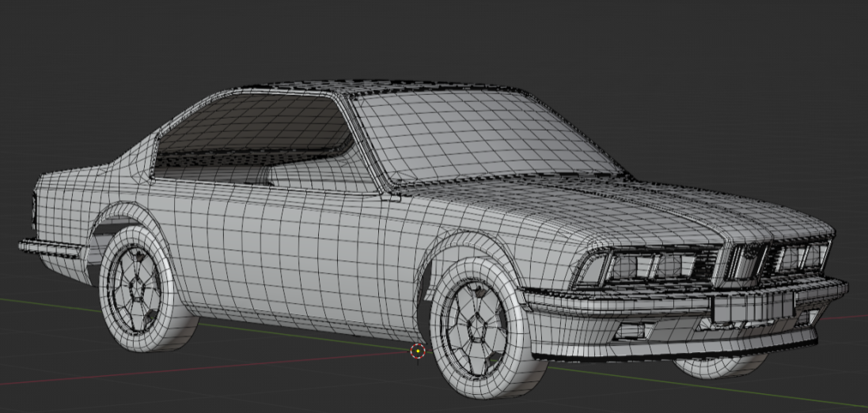Click the 3D cursor near the front wheel

(418, 351)
